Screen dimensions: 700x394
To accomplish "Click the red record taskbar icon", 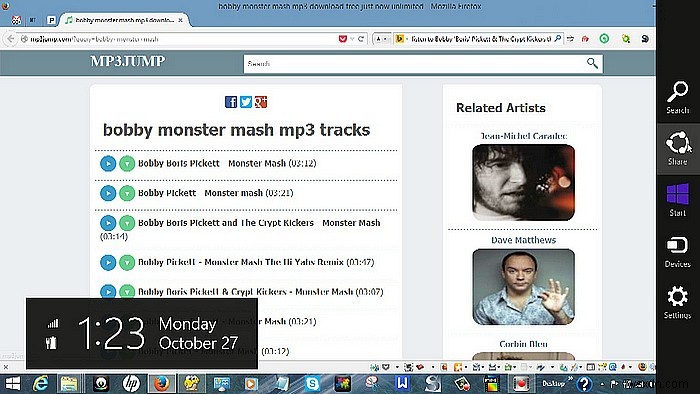I will (521, 384).
